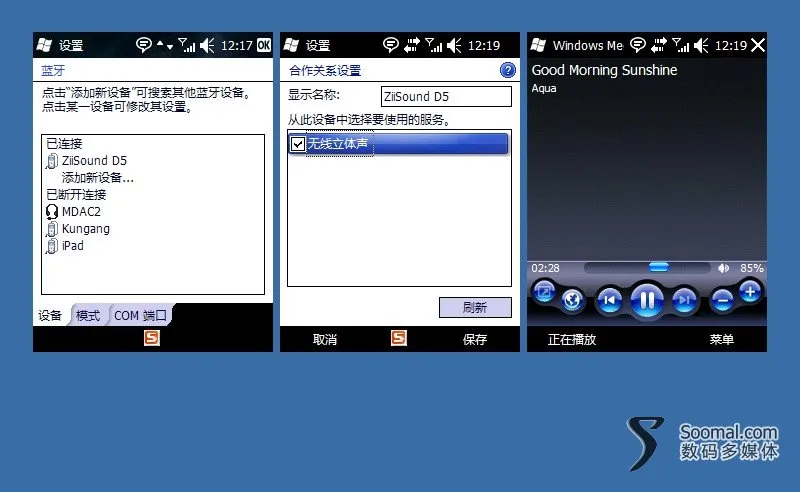Tap signal strength icon in Bluetooth screen
This screenshot has width=800, height=492.
187,45
